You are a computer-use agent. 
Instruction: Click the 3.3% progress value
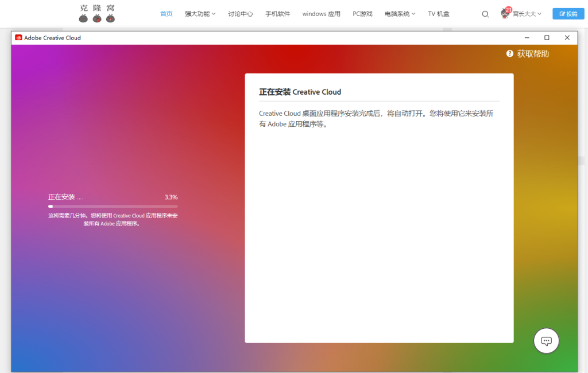[171, 197]
